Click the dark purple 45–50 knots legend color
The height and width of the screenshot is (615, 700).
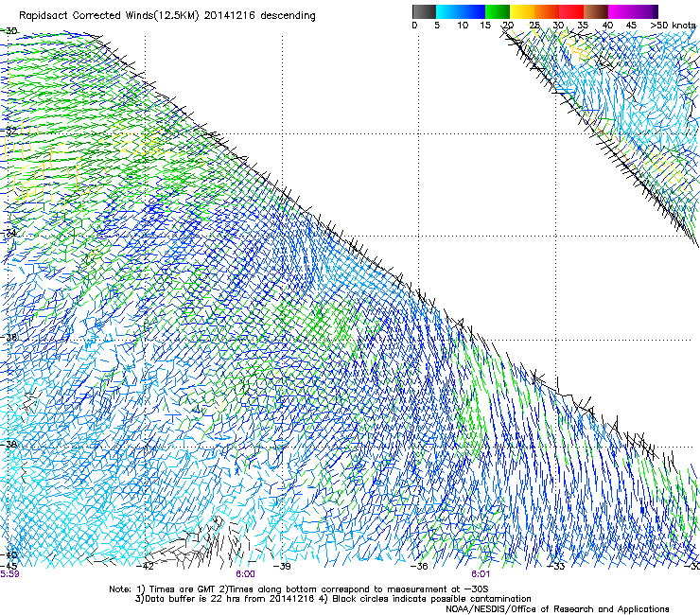click(x=645, y=11)
